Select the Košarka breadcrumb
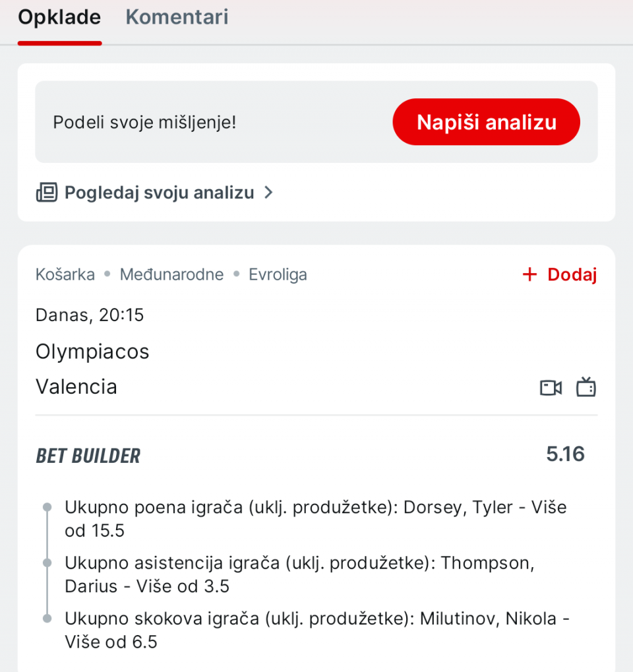This screenshot has height=672, width=633. click(x=65, y=274)
